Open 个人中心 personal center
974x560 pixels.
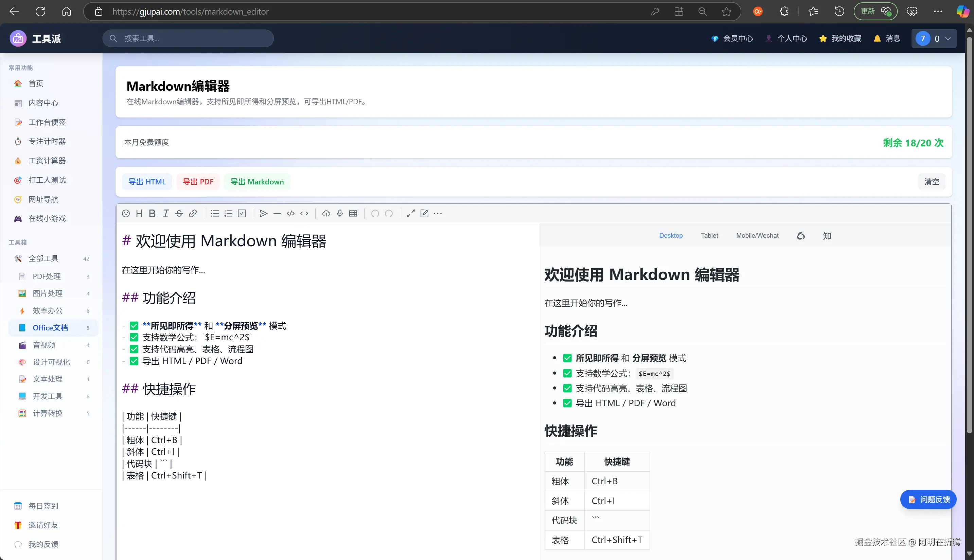[x=786, y=38]
